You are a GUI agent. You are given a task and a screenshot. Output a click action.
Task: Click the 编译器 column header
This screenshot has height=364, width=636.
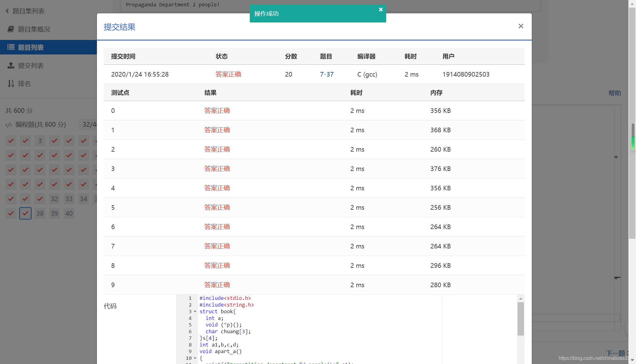[366, 57]
